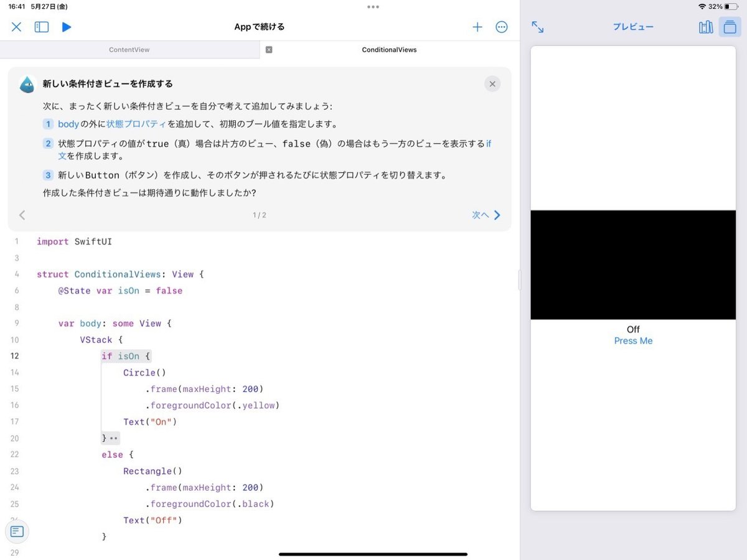The image size is (747, 560).
Task: Click the 'import SwiftUI' line
Action: click(74, 241)
